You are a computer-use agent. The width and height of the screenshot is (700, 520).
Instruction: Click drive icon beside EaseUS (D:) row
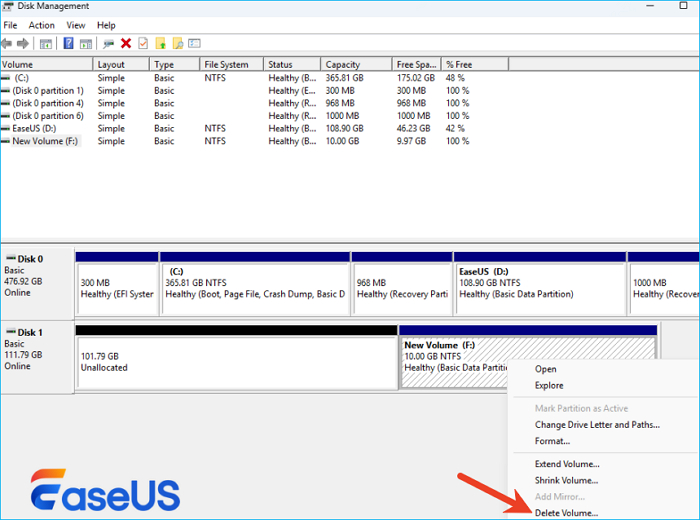point(5,129)
